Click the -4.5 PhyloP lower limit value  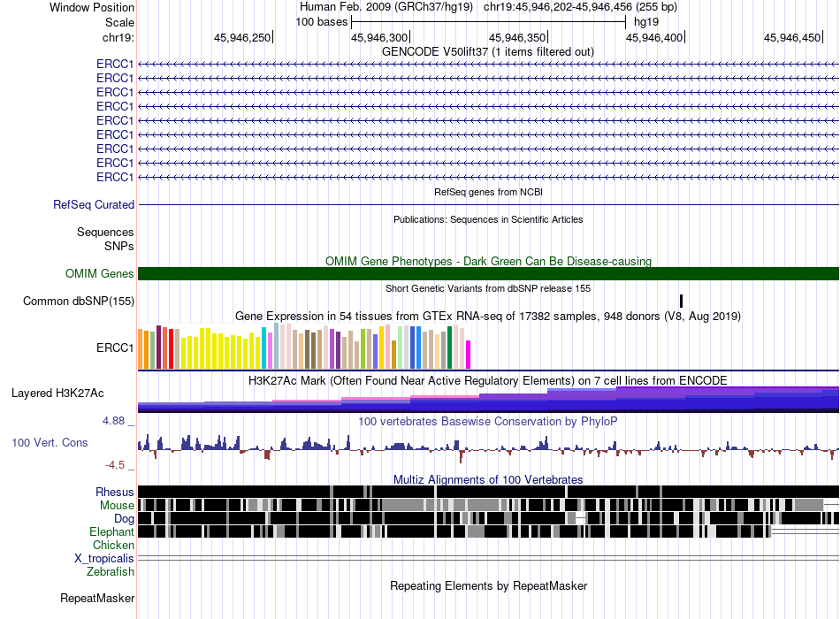(x=115, y=464)
